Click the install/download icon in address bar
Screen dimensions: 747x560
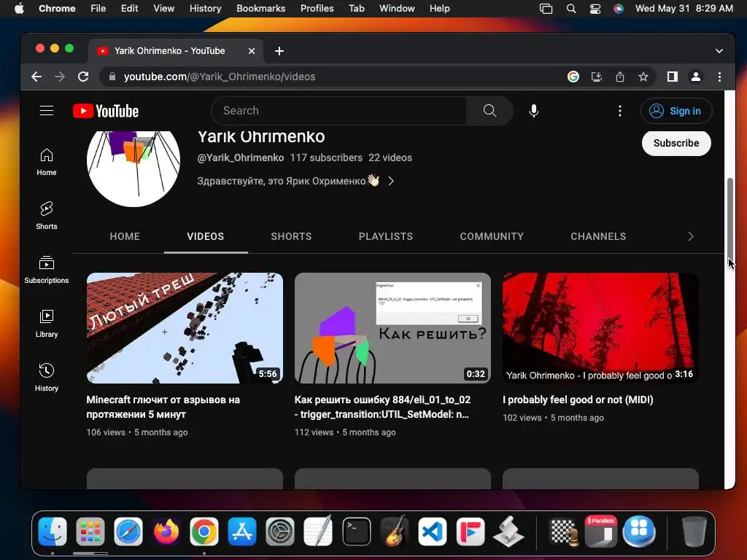coord(597,77)
